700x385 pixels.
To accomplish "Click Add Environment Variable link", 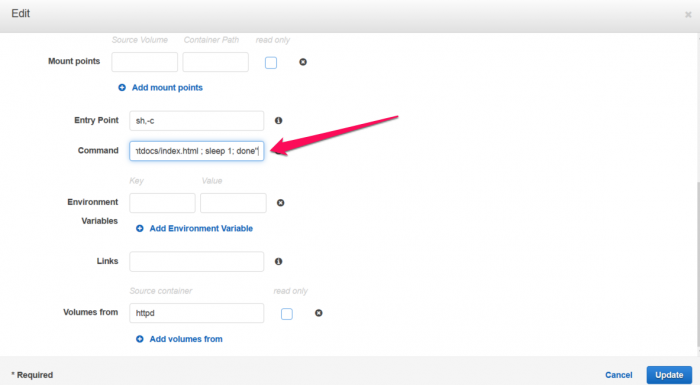I will pyautogui.click(x=201, y=228).
